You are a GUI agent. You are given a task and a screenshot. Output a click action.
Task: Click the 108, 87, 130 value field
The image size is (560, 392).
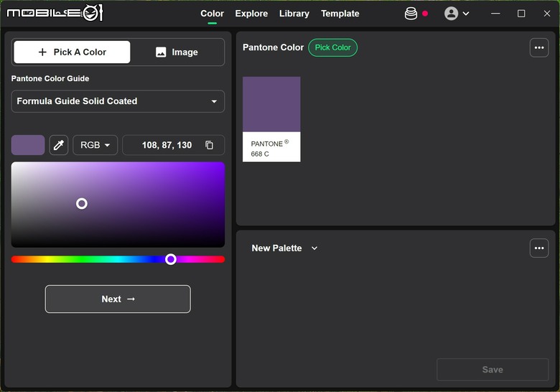pos(174,145)
